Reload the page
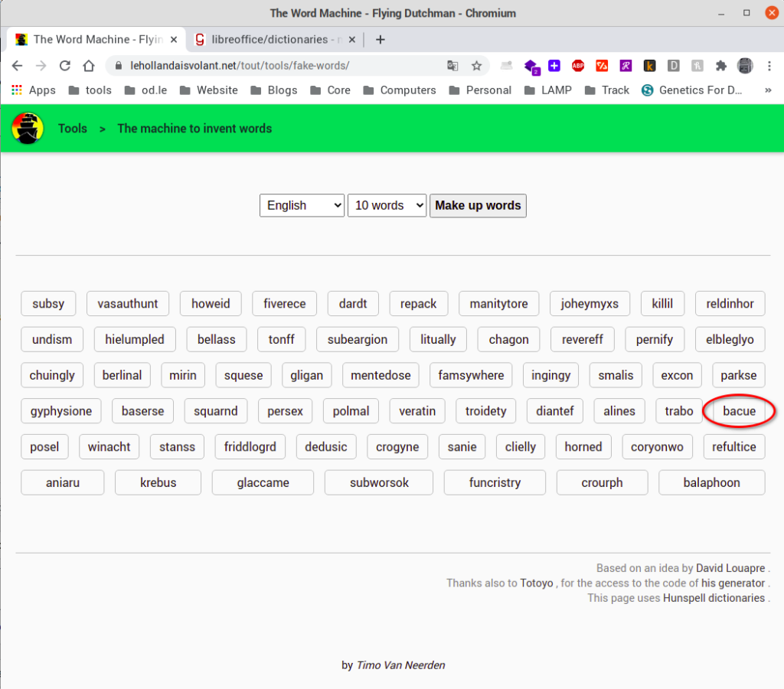This screenshot has height=689, width=784. (65, 66)
